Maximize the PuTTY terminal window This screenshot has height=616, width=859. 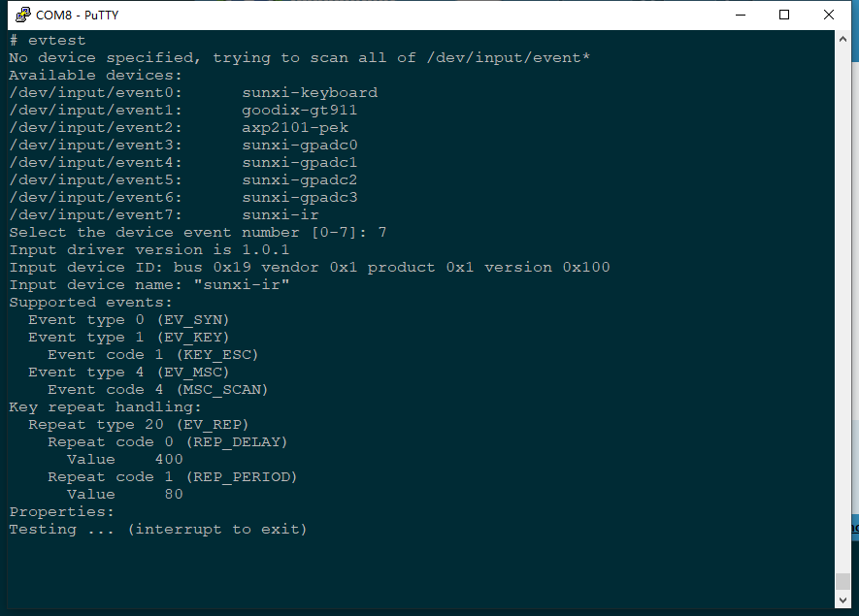pyautogui.click(x=784, y=15)
